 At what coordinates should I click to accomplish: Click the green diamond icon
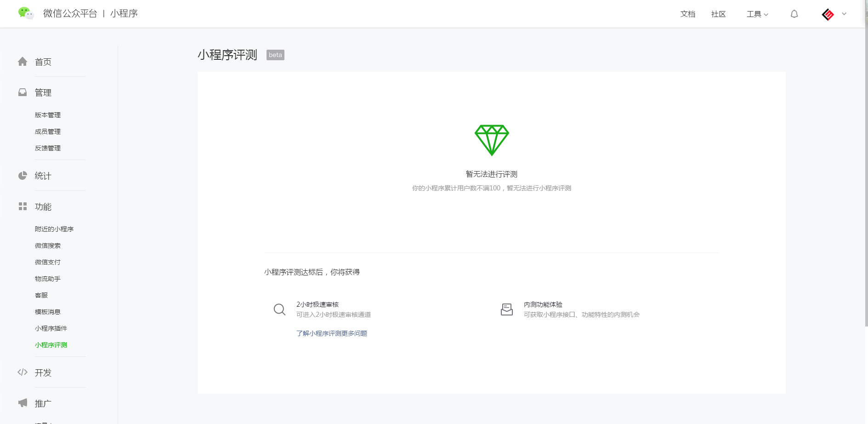(x=492, y=140)
